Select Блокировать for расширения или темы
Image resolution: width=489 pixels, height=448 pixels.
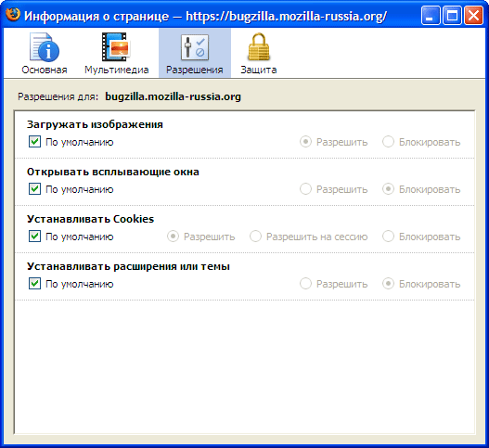coord(388,284)
